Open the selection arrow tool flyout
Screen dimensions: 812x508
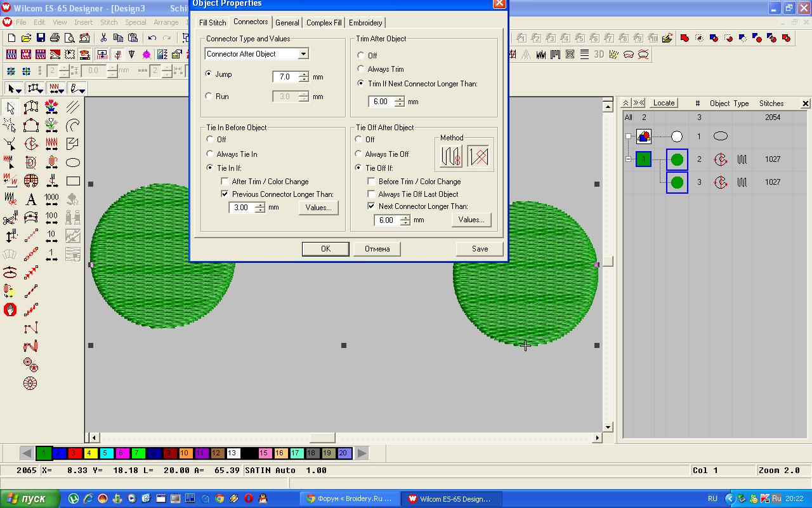pos(14,89)
